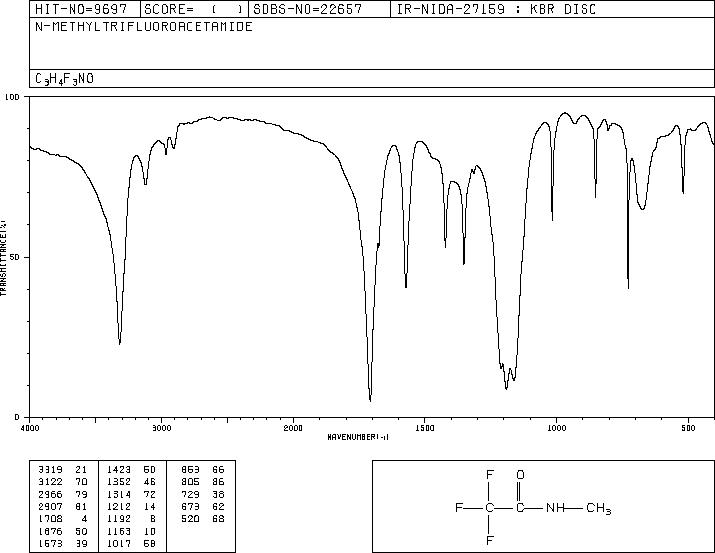
Task: Click transmittance value 86 beside 805
Action: point(218,482)
